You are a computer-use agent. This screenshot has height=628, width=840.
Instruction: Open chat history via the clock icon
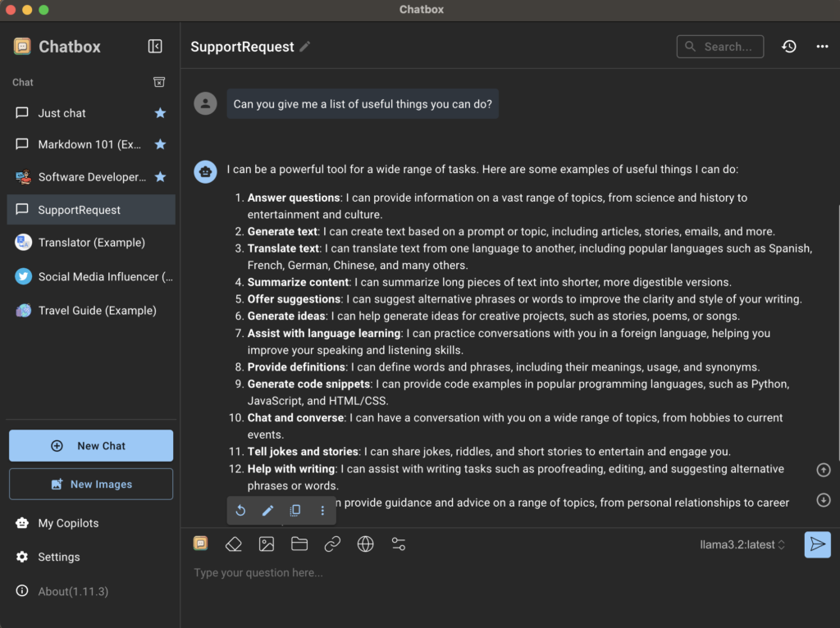click(788, 47)
